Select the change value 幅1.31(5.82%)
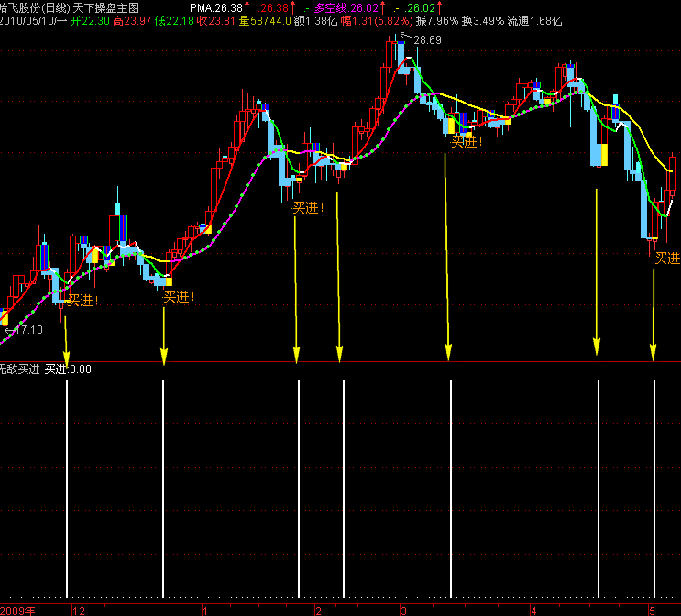 coord(377,21)
